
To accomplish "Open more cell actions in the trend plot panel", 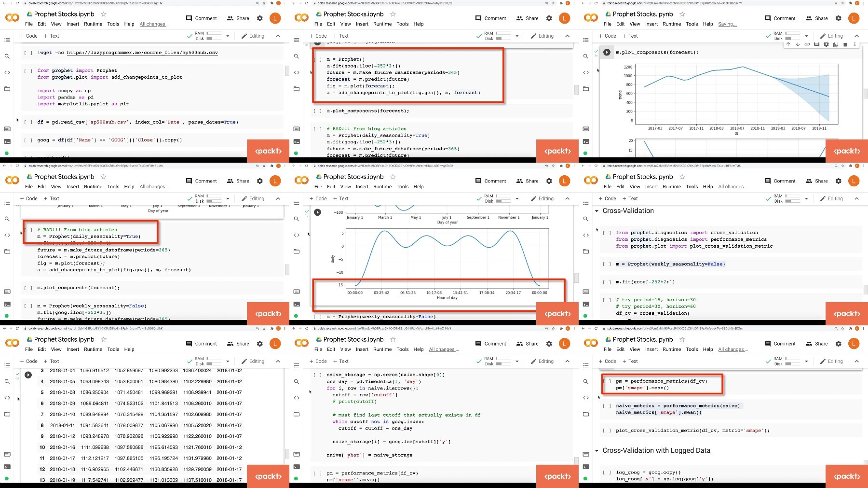I will [x=854, y=44].
